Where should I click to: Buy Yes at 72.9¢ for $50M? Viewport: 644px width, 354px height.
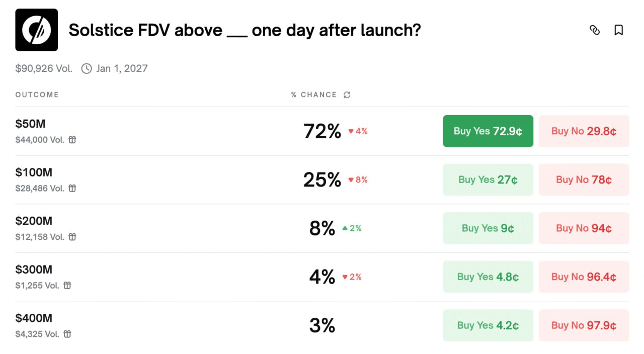(488, 131)
